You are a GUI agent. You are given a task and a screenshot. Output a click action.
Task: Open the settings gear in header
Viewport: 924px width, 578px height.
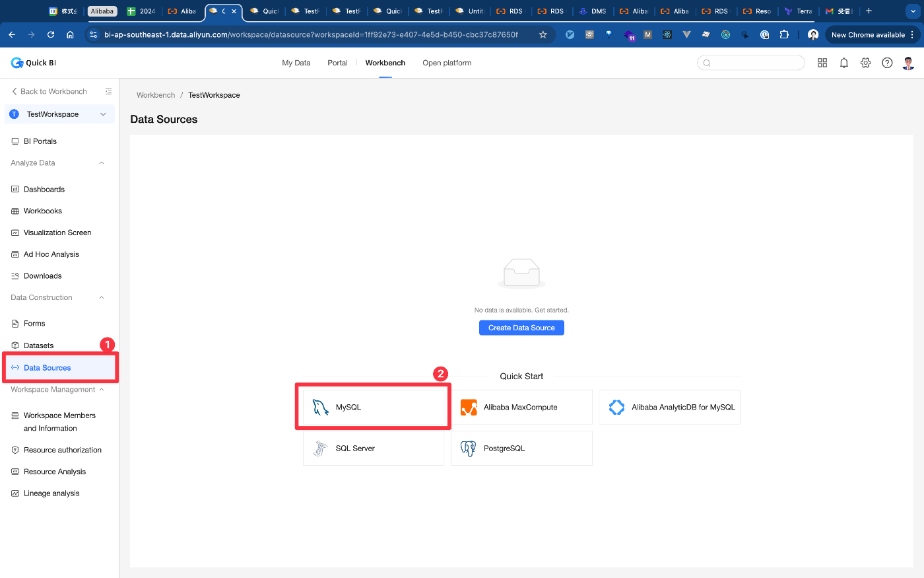click(x=866, y=63)
